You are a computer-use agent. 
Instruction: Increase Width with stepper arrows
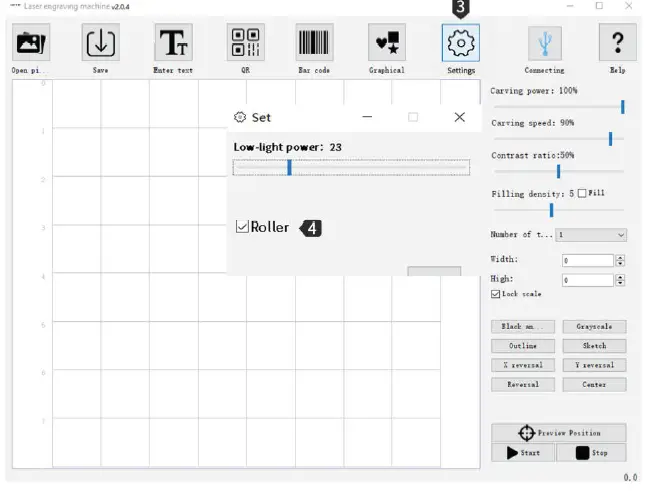620,260
